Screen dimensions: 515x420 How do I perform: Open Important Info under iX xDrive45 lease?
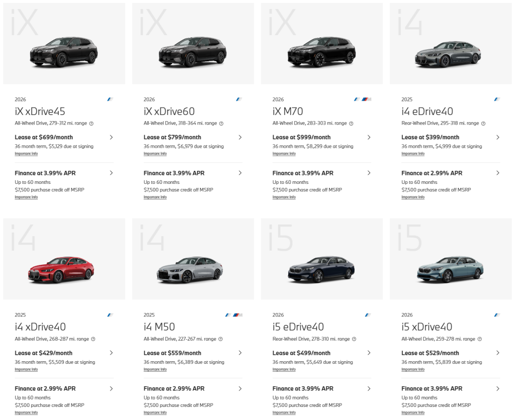26,154
